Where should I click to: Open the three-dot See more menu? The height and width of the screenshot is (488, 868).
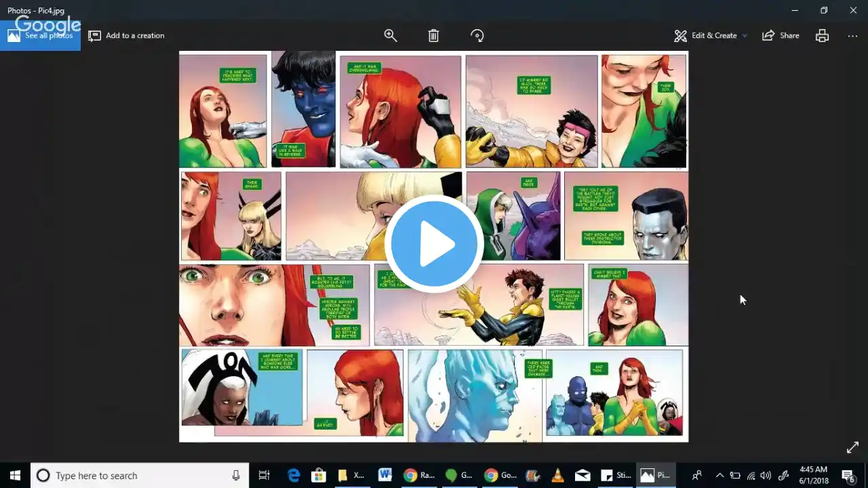(x=852, y=36)
